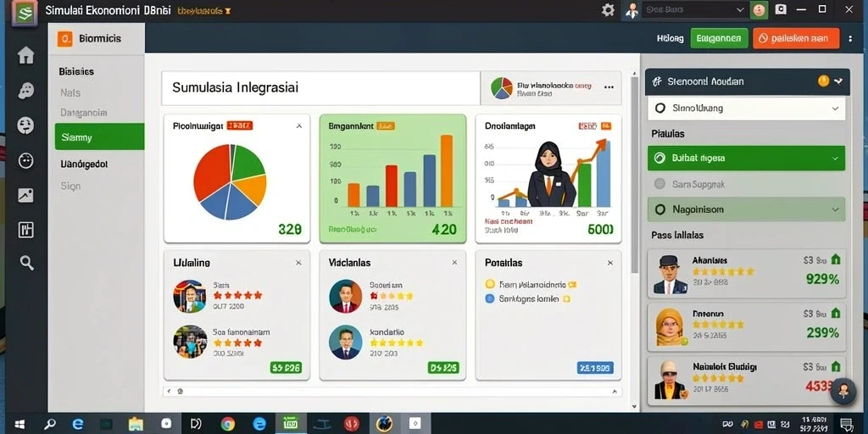
Task: Expand the Sinnoldkang dropdown
Action: 746,108
